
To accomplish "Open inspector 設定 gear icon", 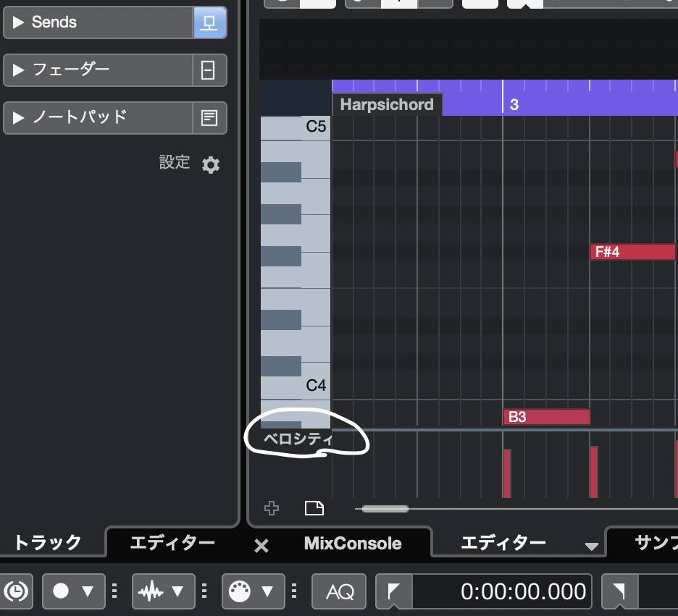I will pos(211,165).
